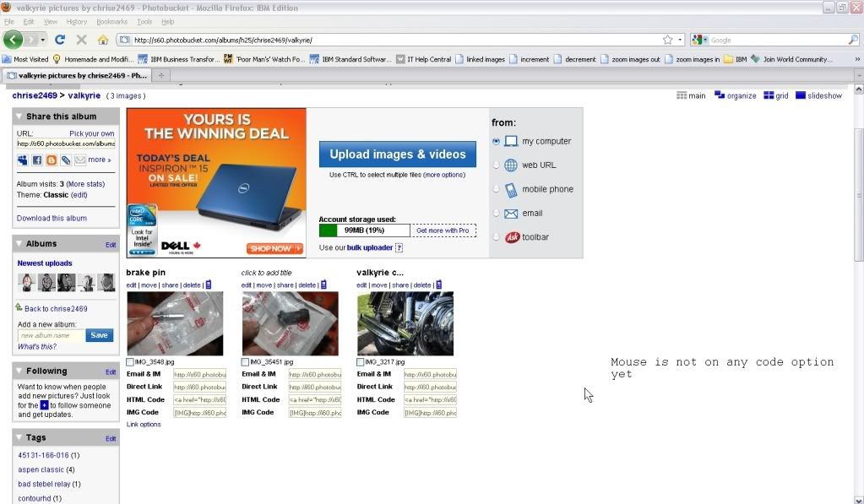Collapse the Tags panel triangle
Viewport: 864px width, 504px height.
pyautogui.click(x=19, y=437)
